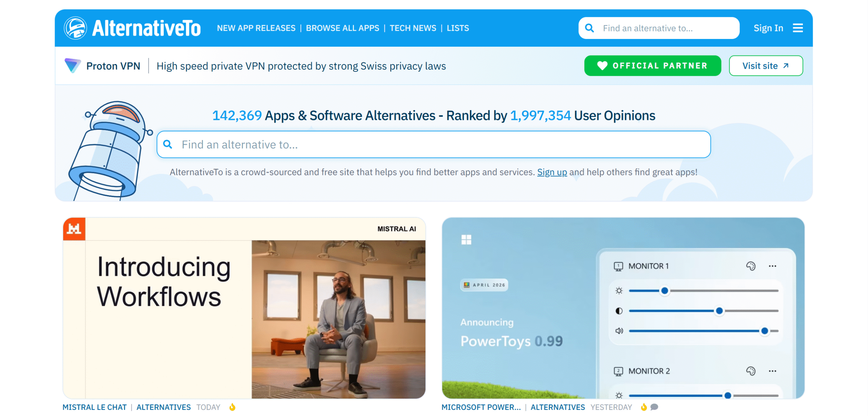Click the Visit site button
The width and height of the screenshot is (868, 416).
pyautogui.click(x=766, y=66)
